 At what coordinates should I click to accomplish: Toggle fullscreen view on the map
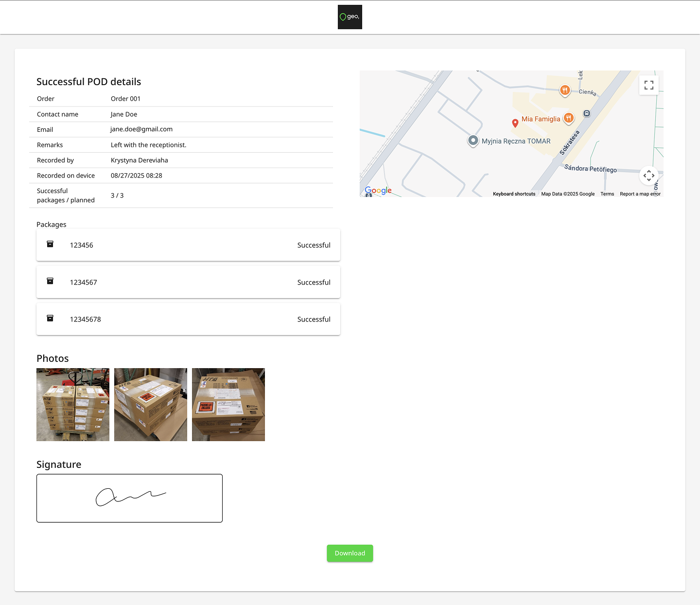pyautogui.click(x=649, y=85)
